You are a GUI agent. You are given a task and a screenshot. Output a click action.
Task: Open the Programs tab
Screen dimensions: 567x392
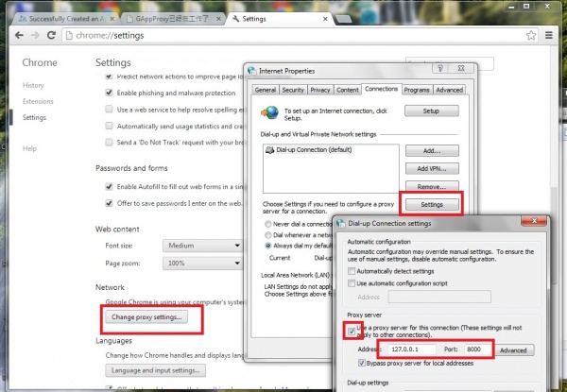(x=417, y=90)
